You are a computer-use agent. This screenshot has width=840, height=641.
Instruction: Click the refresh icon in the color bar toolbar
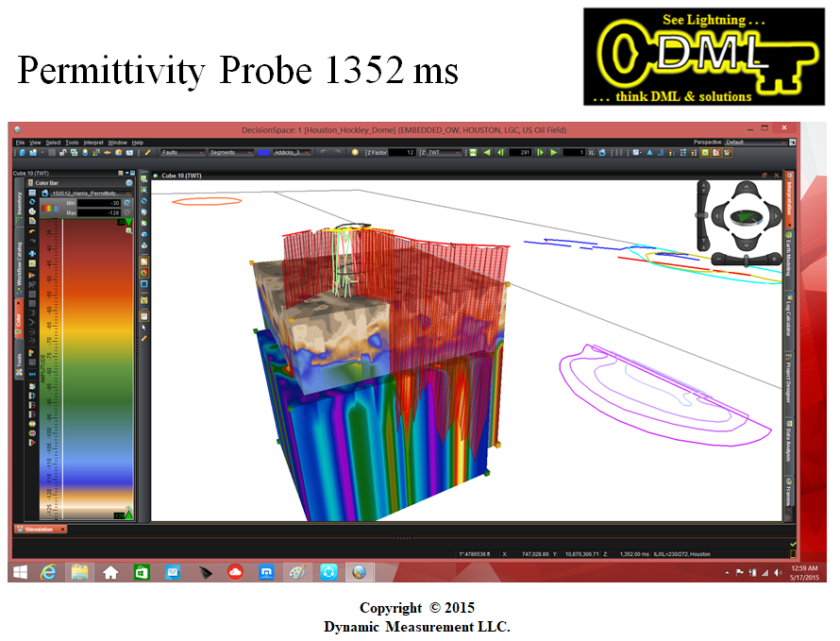coord(32,201)
